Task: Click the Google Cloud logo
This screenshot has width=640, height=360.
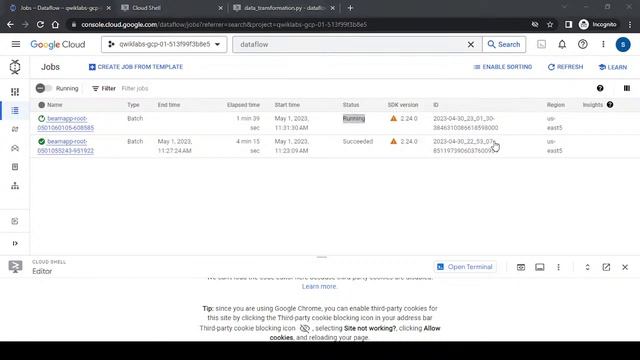Action: [58, 44]
